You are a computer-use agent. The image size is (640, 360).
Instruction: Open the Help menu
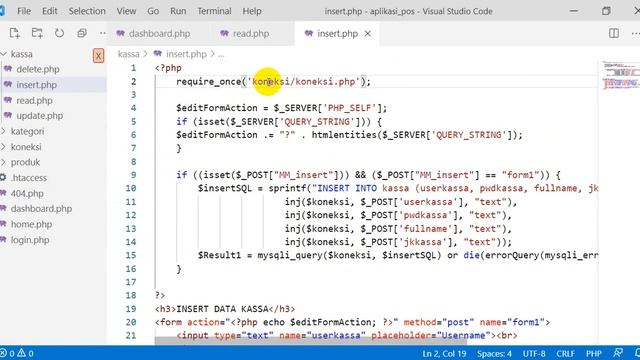point(252,11)
